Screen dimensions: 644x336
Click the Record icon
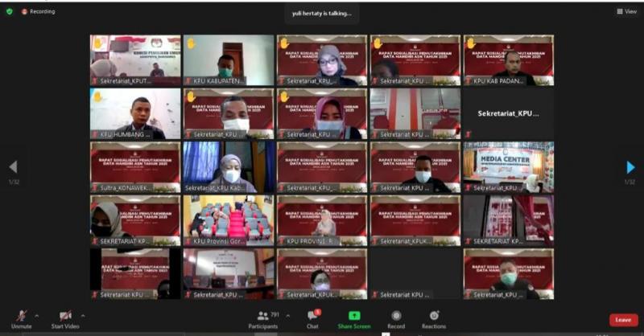tap(396, 318)
